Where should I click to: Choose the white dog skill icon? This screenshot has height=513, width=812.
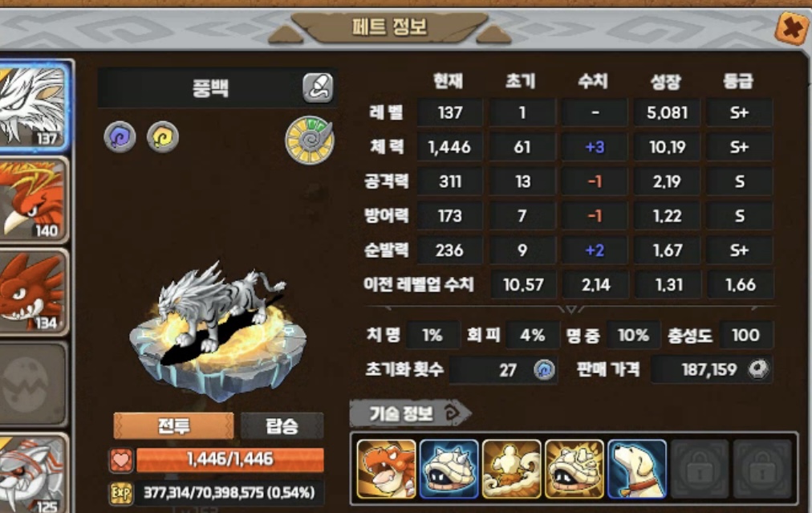pyautogui.click(x=637, y=469)
